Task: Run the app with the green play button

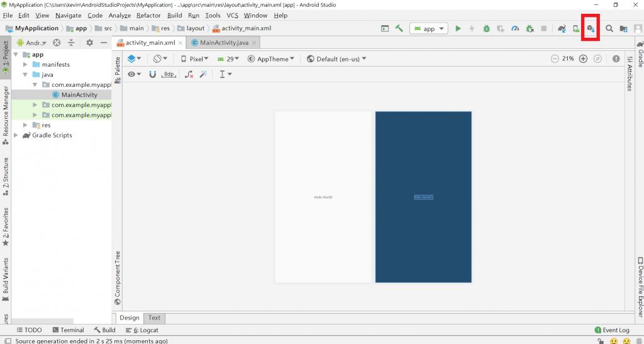Action: [x=458, y=28]
